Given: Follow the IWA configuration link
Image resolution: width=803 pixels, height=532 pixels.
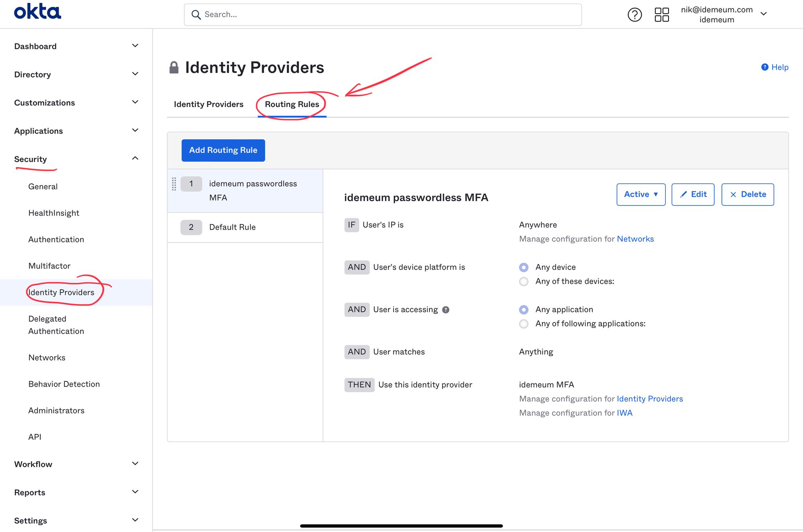Looking at the screenshot, I should pos(624,413).
